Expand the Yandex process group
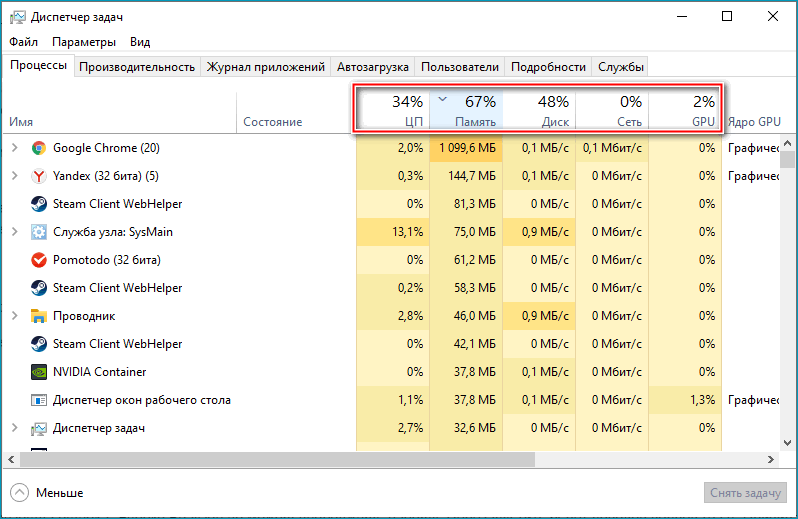This screenshot has height=519, width=798. tap(14, 176)
